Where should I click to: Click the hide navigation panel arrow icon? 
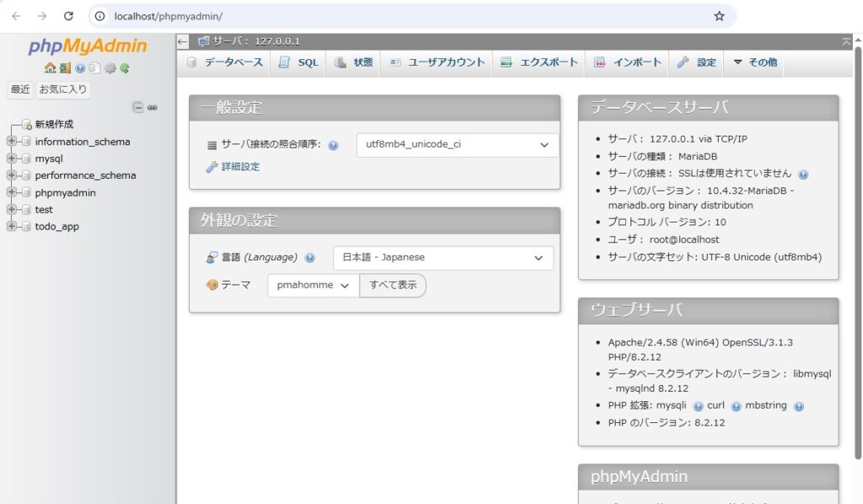pos(183,41)
